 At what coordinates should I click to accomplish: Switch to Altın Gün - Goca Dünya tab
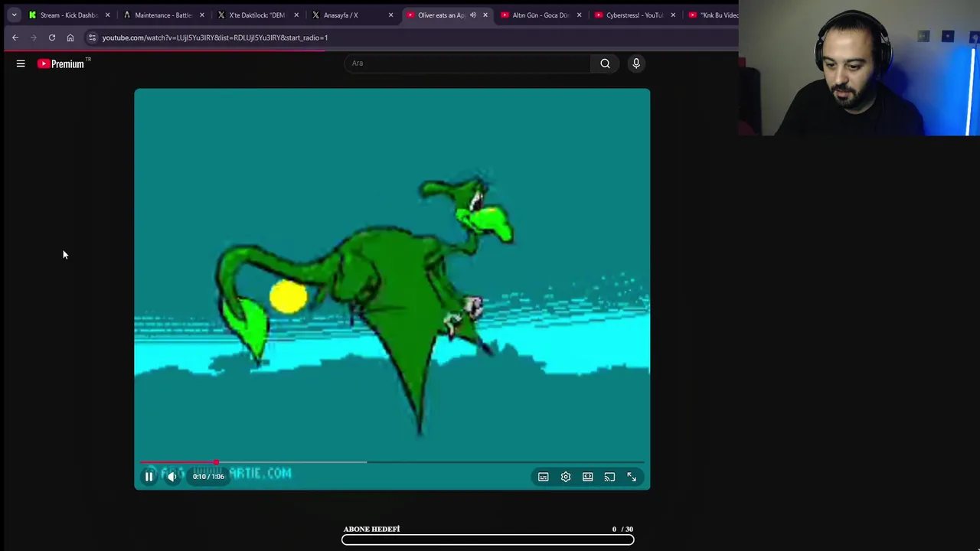click(540, 15)
